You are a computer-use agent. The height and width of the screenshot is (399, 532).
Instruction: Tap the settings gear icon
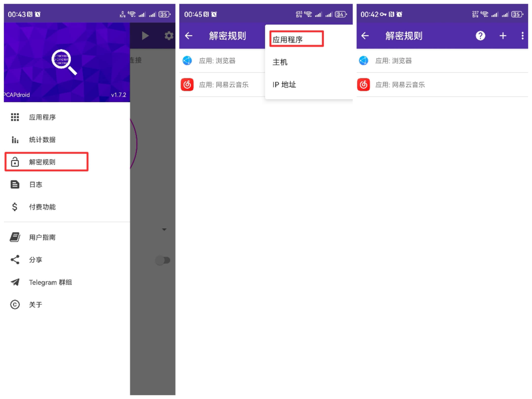(x=169, y=36)
